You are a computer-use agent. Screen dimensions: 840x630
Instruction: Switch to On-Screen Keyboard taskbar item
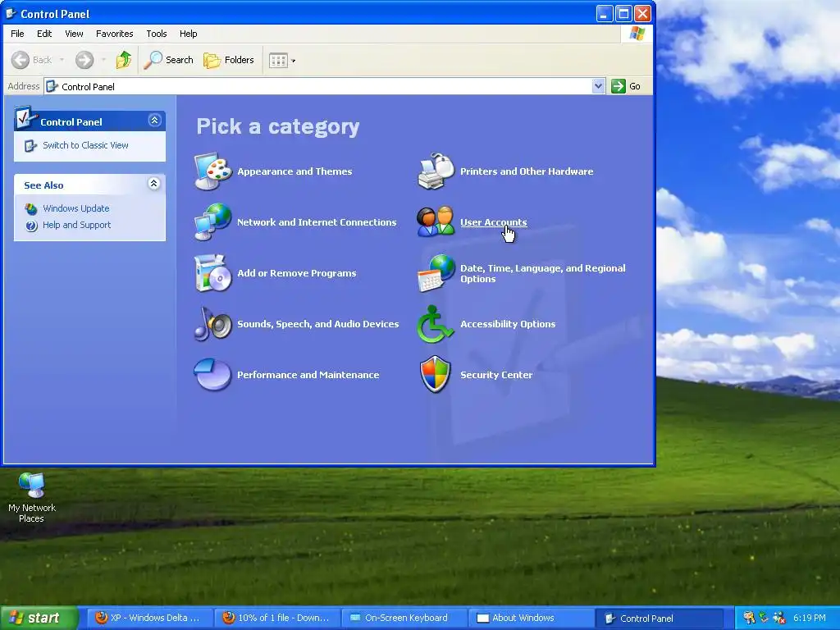[404, 618]
